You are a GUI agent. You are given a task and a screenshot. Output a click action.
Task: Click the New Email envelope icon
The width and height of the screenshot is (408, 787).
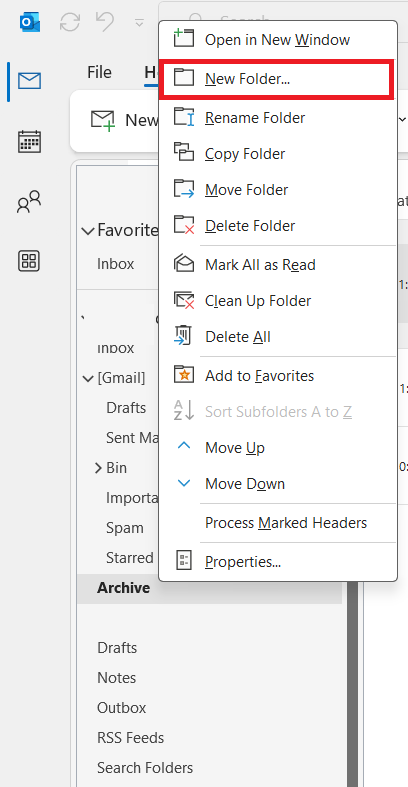pos(103,120)
